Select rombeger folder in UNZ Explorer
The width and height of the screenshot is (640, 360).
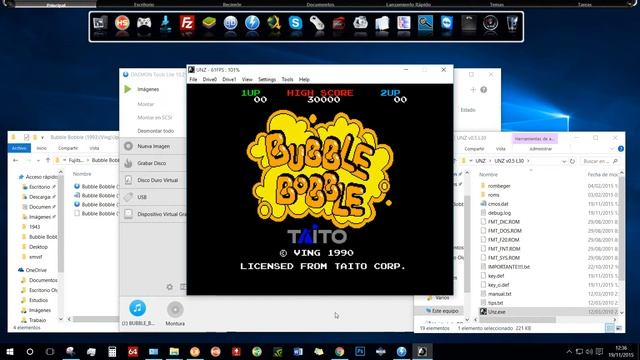(499, 186)
